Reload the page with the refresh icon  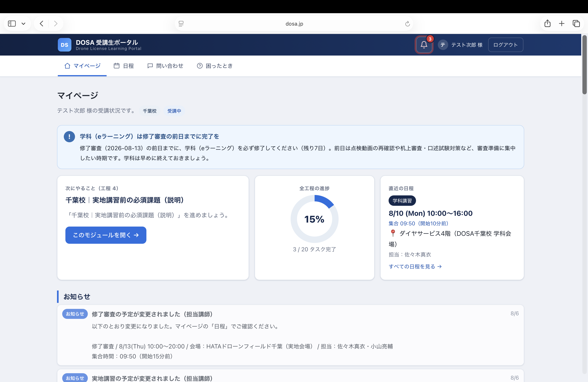tap(407, 24)
